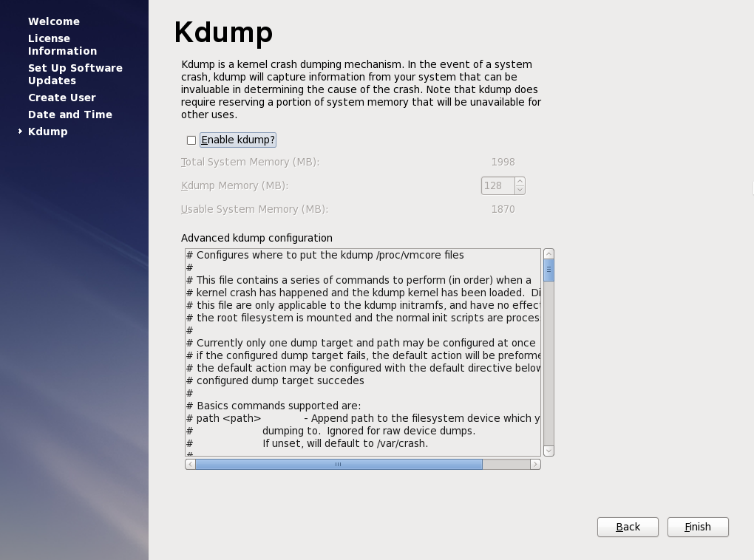Click the vertical scrollbar thumb

point(548,270)
